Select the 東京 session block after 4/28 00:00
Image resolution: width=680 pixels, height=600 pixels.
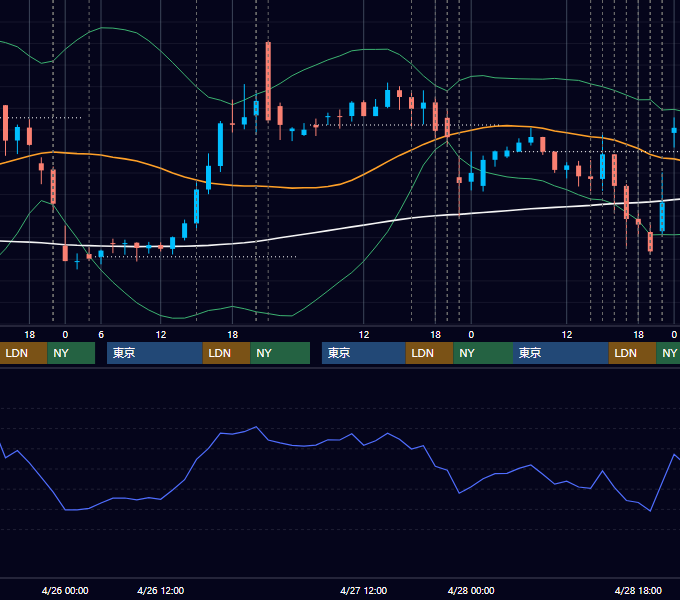coord(561,353)
